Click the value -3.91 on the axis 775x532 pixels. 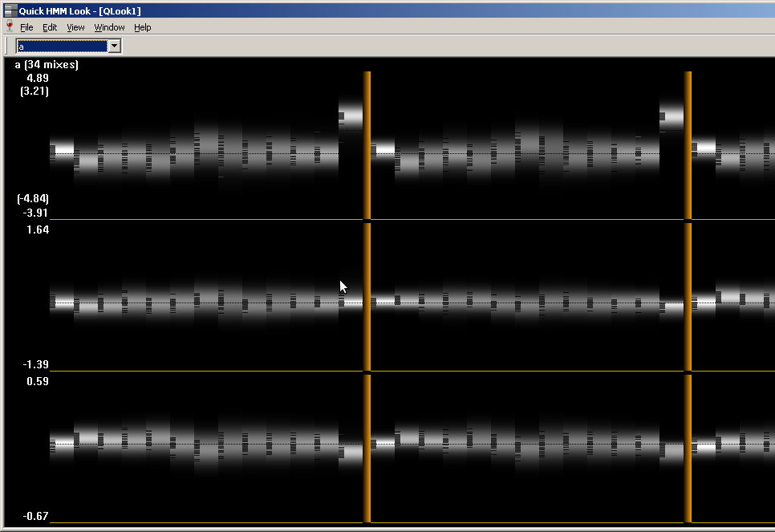point(35,213)
